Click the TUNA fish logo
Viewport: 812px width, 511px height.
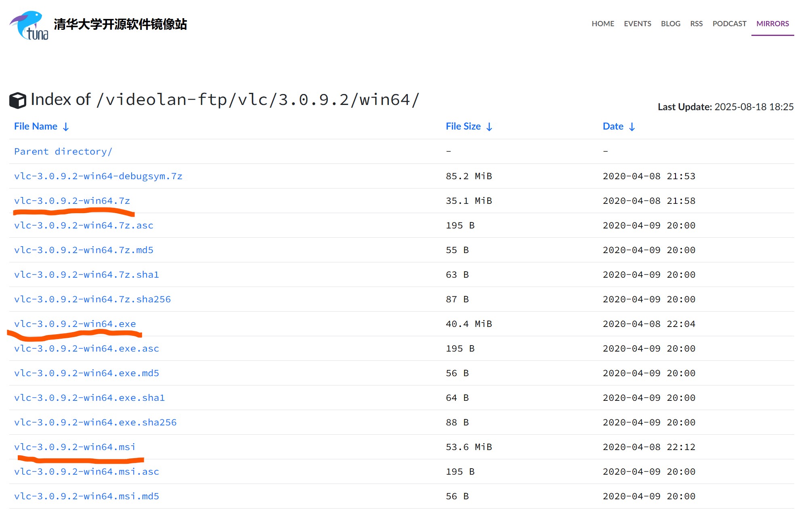(29, 25)
